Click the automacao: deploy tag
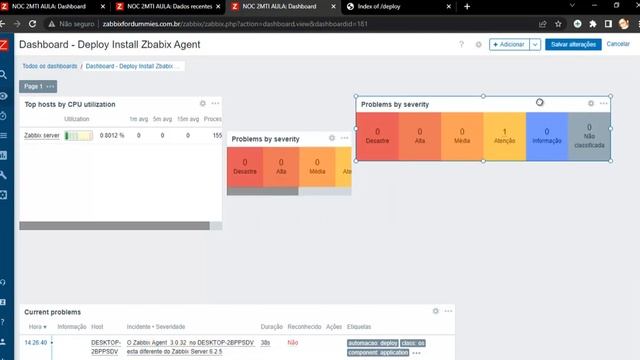 373,343
